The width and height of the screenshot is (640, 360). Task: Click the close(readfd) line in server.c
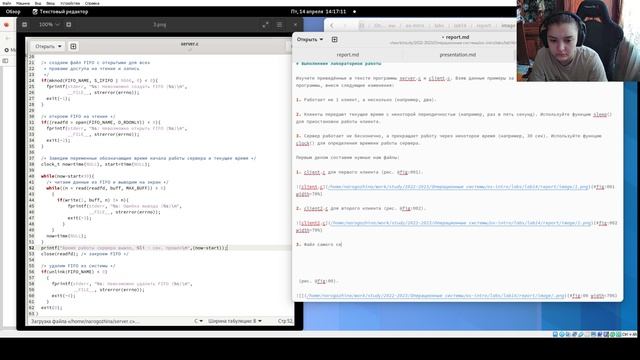click(x=84, y=254)
